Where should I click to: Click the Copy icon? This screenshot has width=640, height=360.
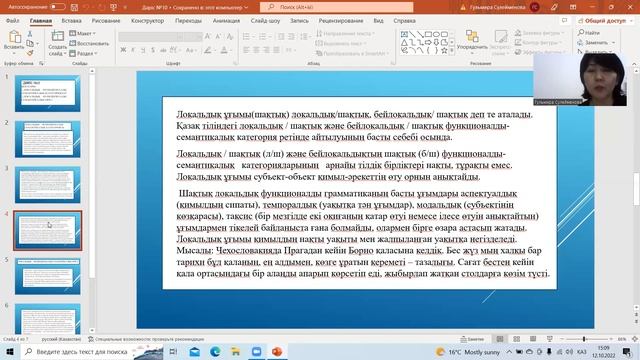click(30, 43)
